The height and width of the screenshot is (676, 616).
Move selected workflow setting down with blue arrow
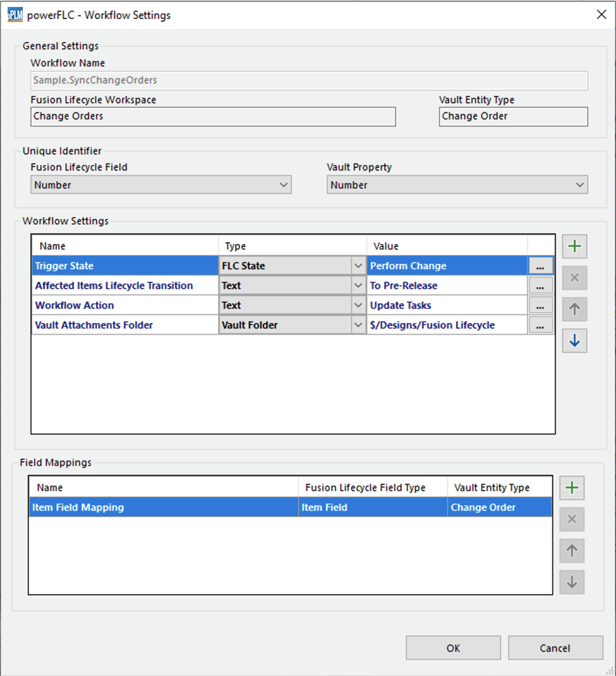coord(574,341)
